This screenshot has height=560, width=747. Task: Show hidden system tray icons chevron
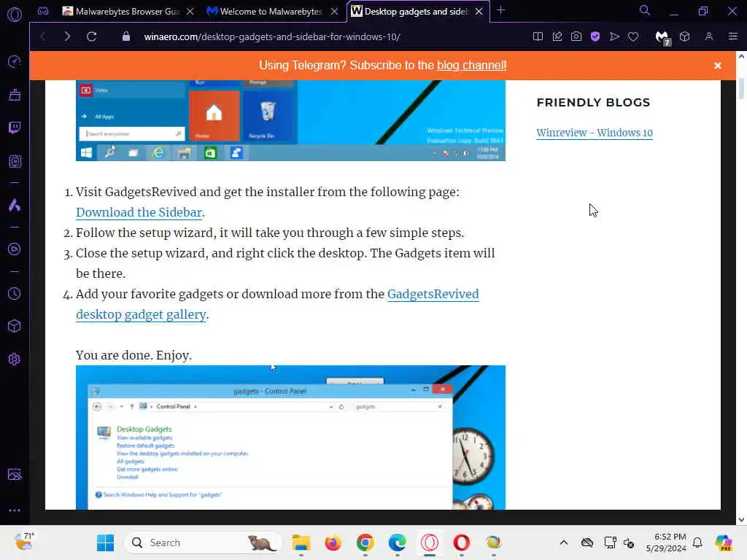pos(564,542)
